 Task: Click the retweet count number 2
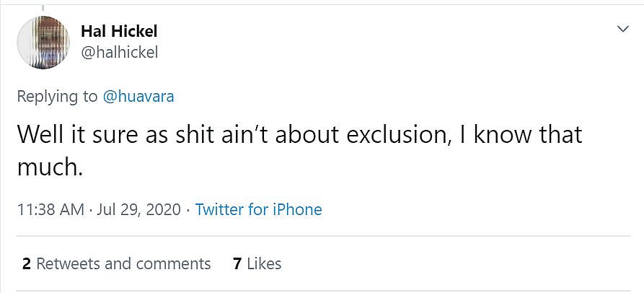pos(27,263)
